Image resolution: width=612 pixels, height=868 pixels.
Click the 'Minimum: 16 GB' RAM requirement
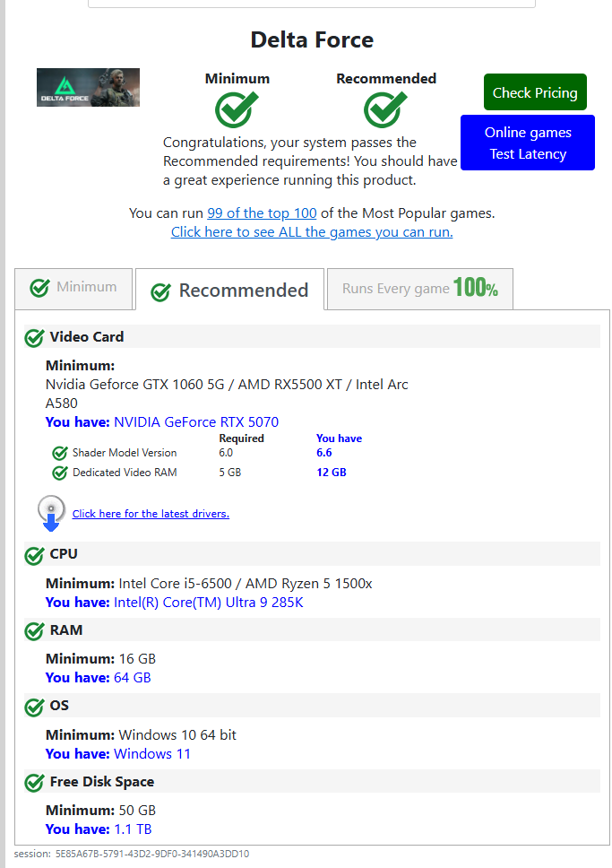coord(100,659)
